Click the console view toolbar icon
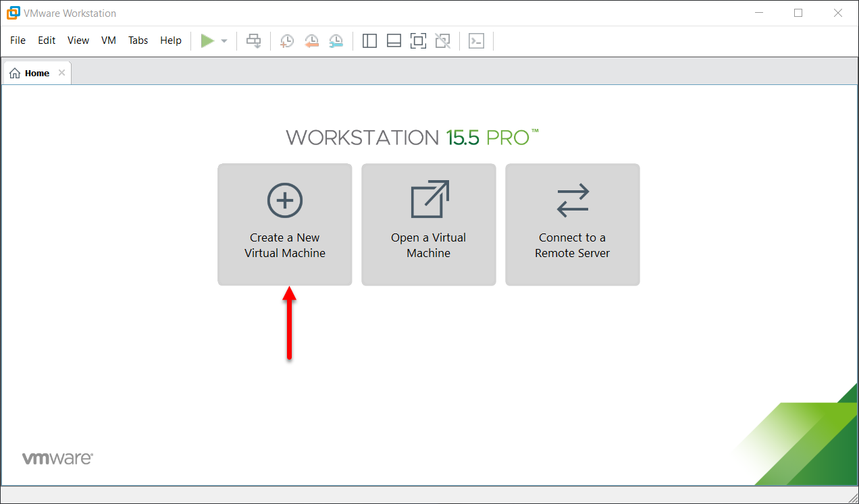 point(477,41)
